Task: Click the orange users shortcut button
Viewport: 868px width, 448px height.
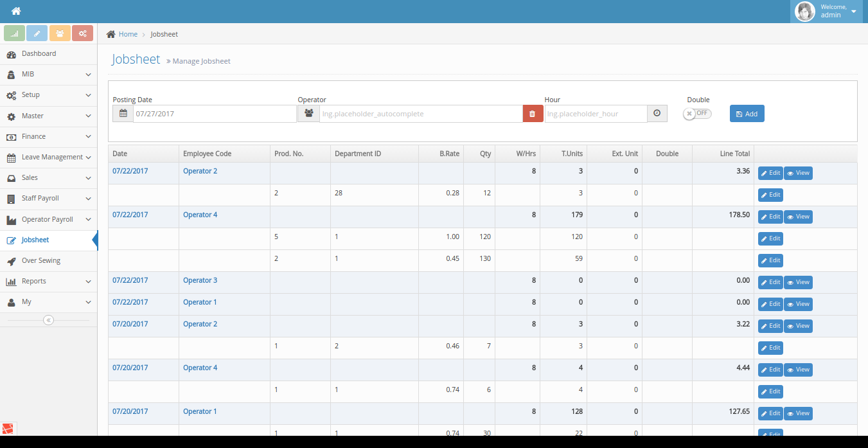Action: tap(60, 33)
